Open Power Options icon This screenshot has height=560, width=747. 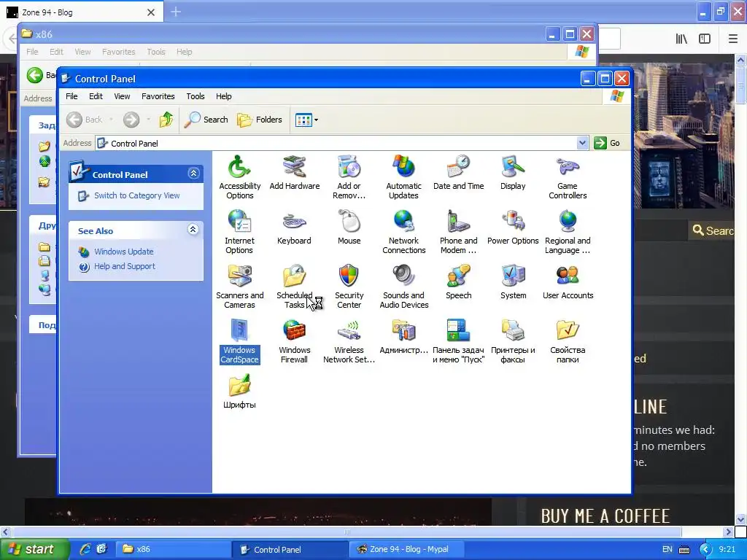513,227
